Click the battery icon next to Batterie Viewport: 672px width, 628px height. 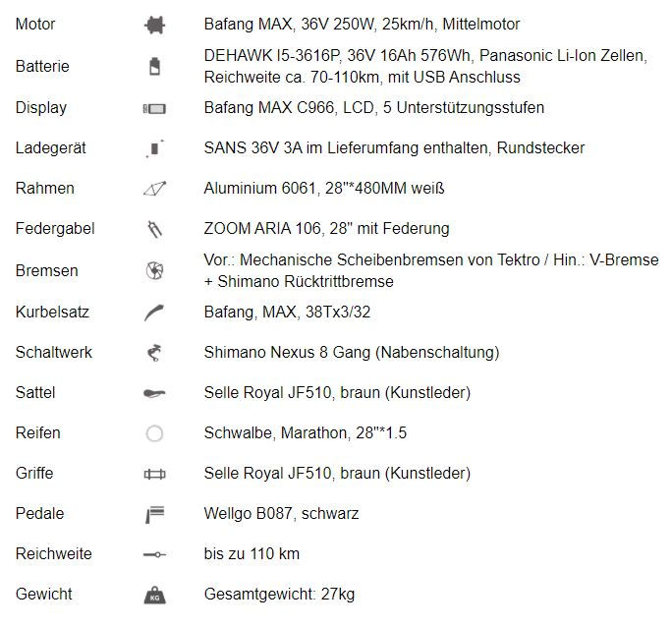(154, 67)
